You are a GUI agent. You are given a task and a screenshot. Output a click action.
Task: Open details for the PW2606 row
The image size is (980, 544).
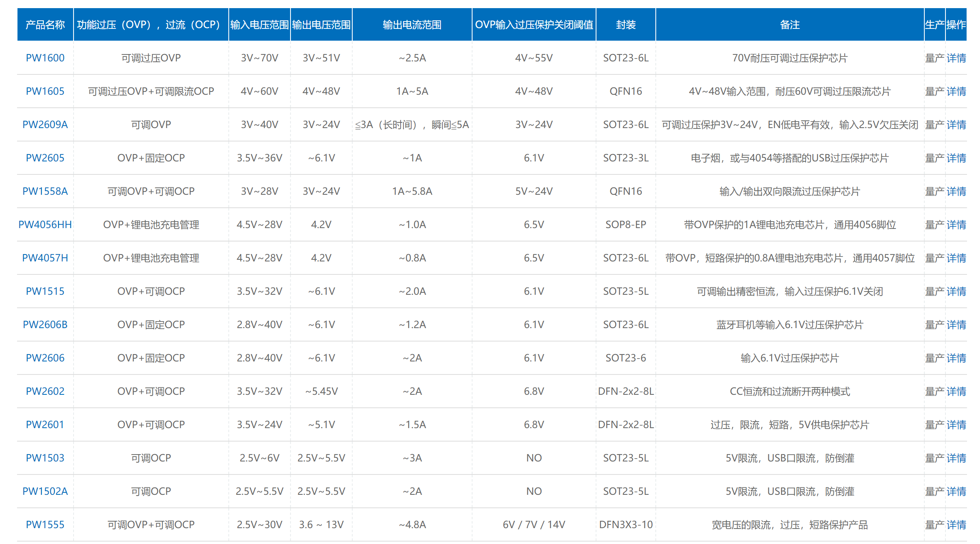[x=956, y=358]
